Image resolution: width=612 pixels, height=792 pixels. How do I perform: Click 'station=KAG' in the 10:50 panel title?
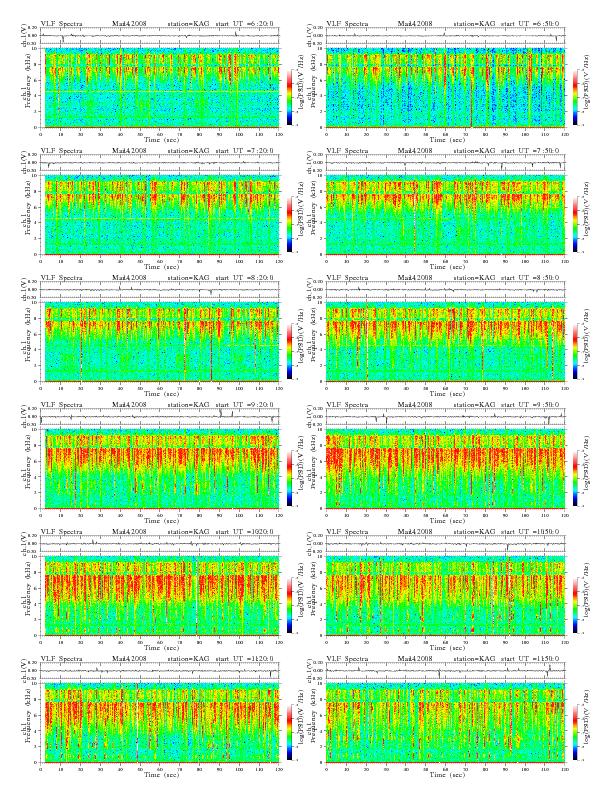tap(474, 531)
